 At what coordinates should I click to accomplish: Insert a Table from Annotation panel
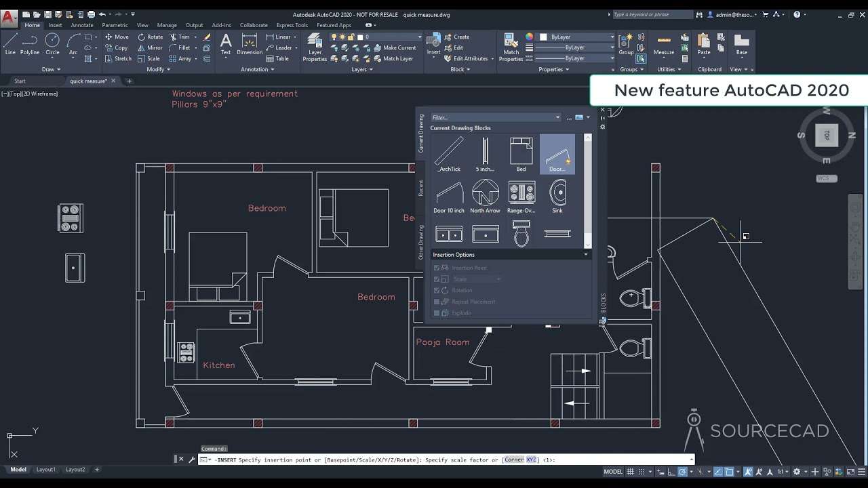[277, 59]
